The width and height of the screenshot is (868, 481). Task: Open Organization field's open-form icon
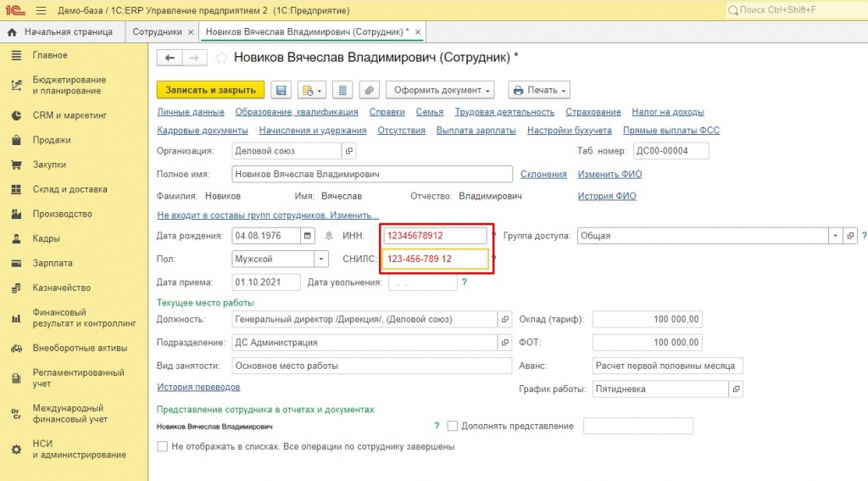click(x=348, y=151)
